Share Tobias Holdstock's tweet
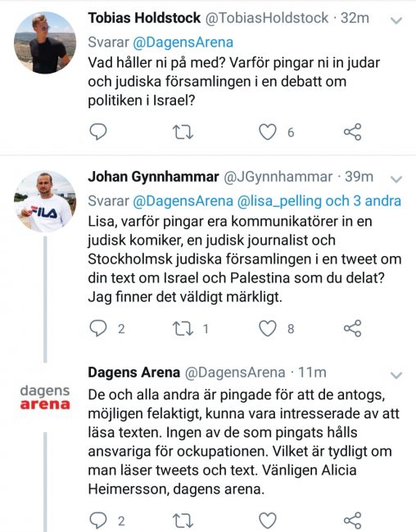 tap(353, 132)
